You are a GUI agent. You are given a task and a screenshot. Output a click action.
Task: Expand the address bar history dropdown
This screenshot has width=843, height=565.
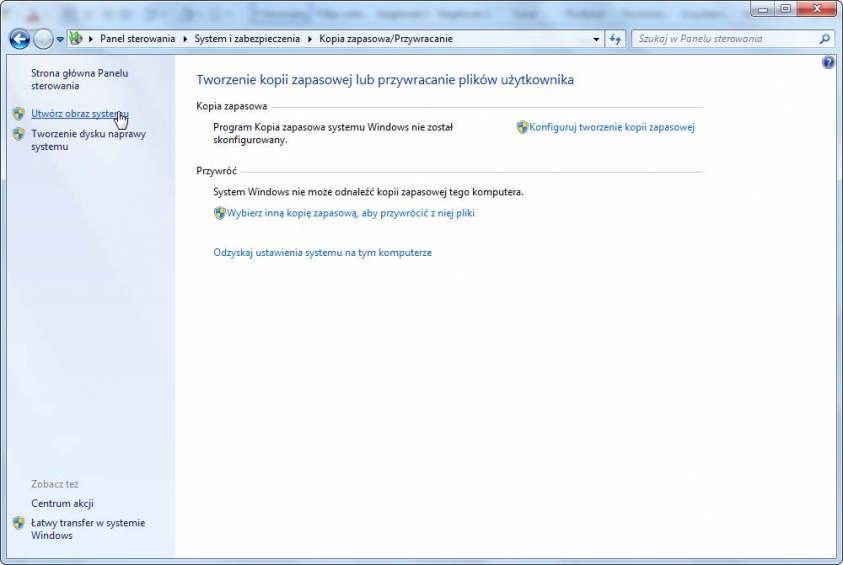click(x=597, y=39)
